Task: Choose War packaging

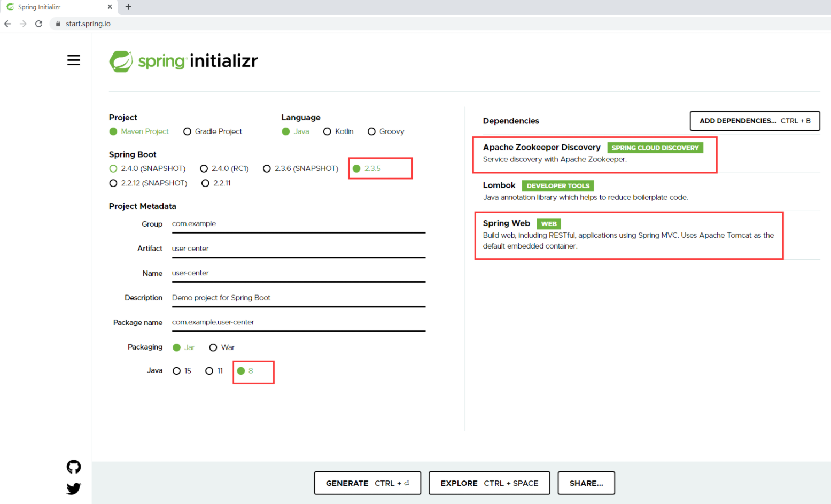Action: [222, 347]
